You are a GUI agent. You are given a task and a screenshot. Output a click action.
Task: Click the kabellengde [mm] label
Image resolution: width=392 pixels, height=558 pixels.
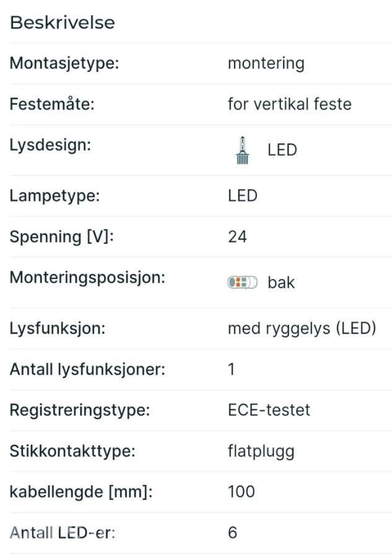point(81,492)
